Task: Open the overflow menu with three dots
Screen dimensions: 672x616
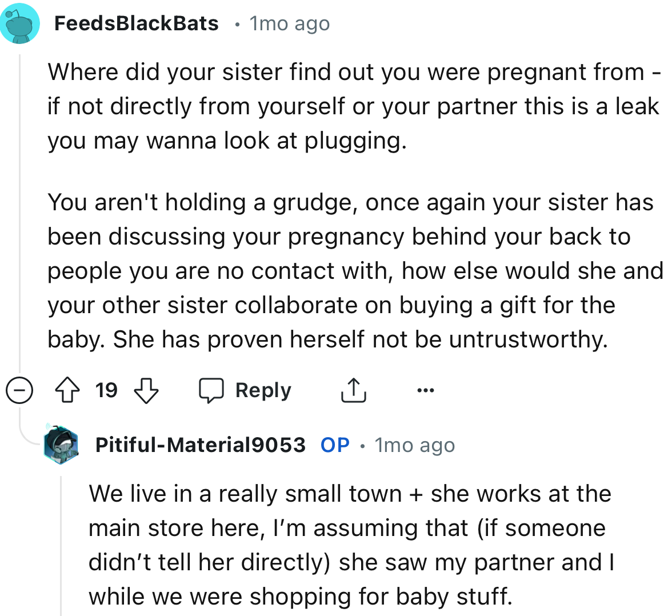Action: pos(425,390)
